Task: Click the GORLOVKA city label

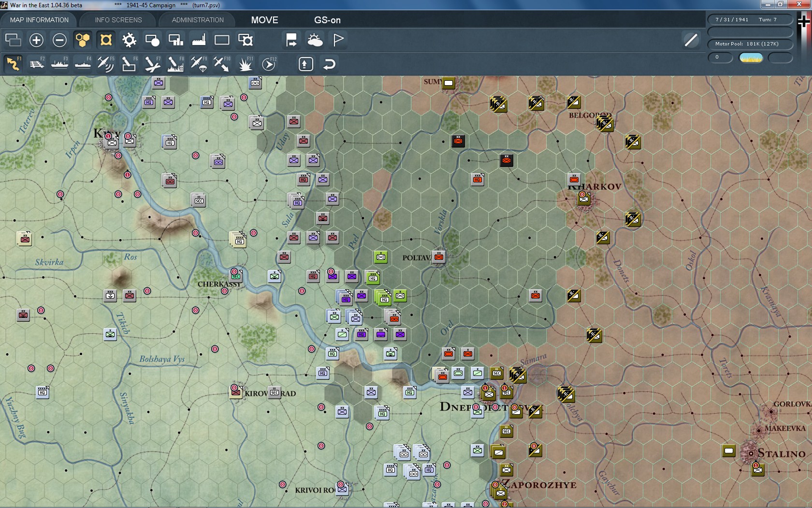Action: [x=792, y=404]
